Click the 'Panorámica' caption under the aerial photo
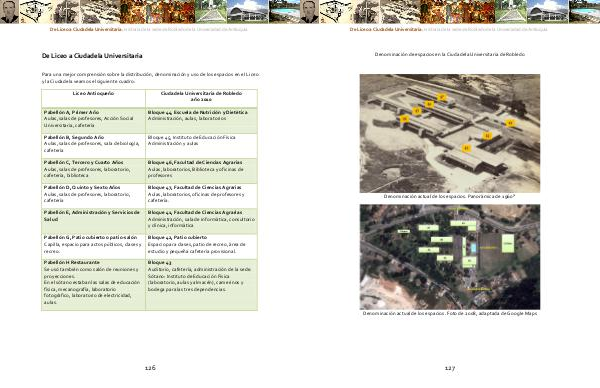The height and width of the screenshot is (388, 600). pos(450,196)
